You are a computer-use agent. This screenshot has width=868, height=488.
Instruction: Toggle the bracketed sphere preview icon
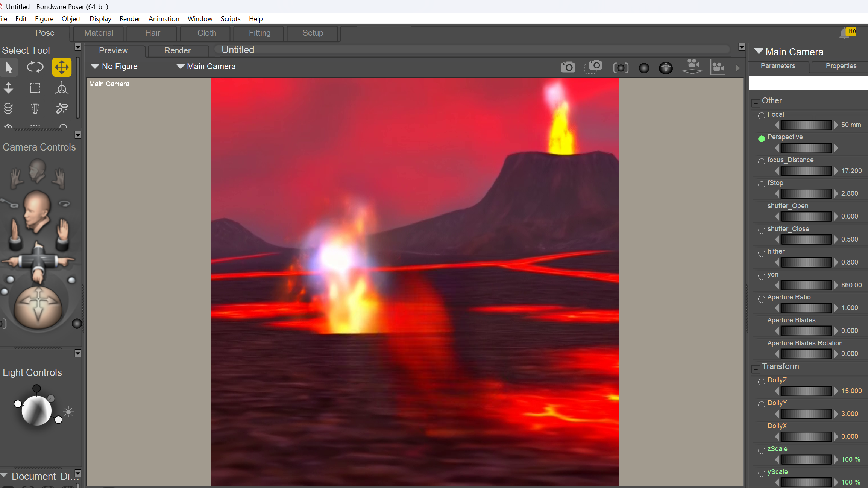coord(621,68)
